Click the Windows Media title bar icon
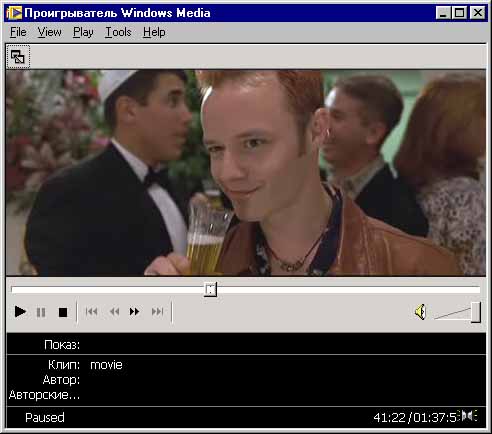 [x=14, y=13]
